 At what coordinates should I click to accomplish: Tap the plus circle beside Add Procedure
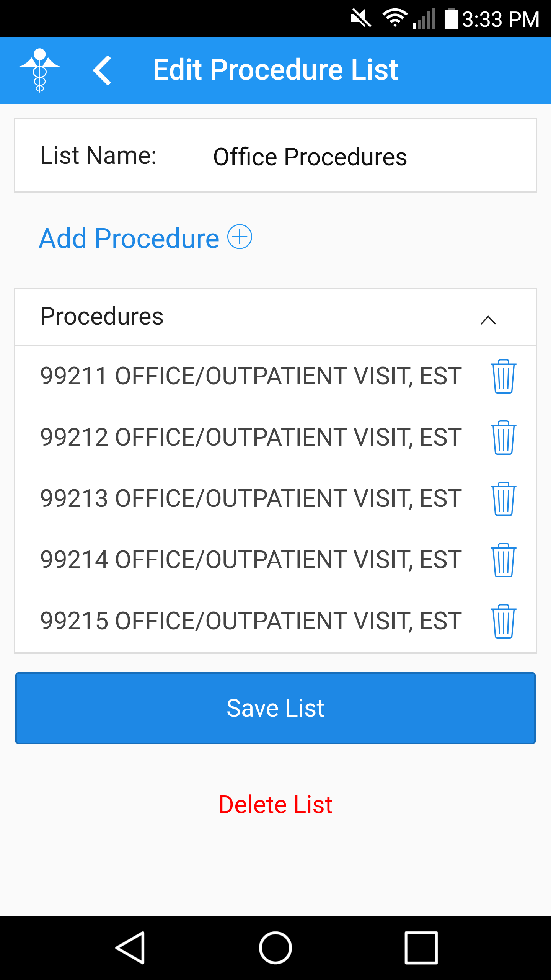[240, 237]
